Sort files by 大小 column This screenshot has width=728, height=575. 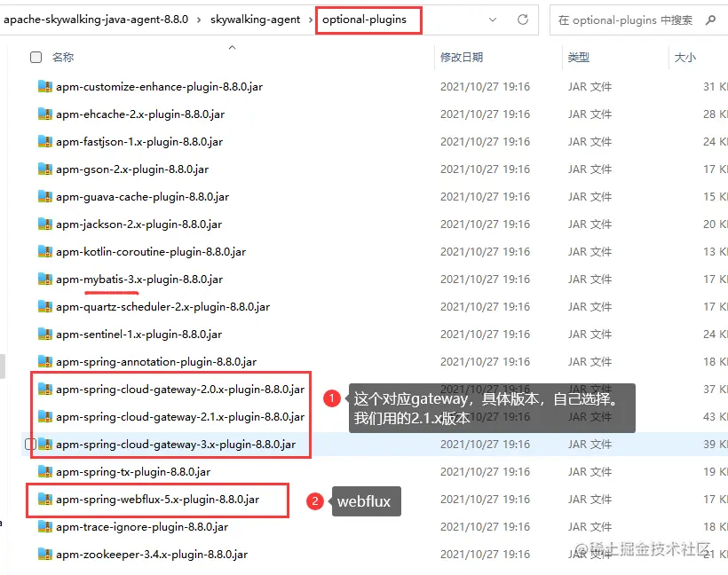684,57
